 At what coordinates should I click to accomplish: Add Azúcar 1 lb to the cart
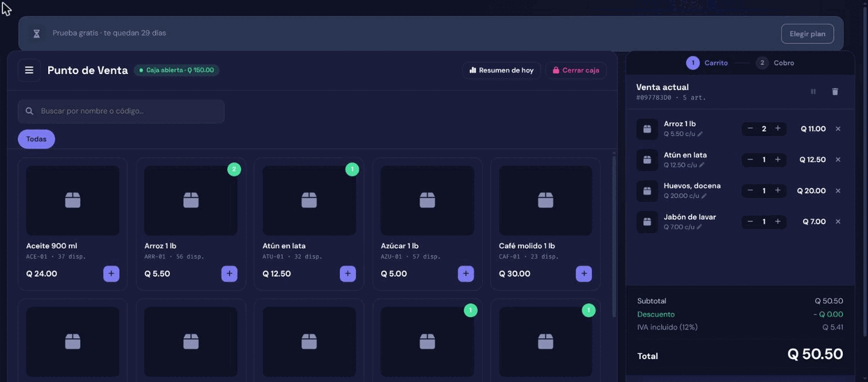pyautogui.click(x=466, y=274)
